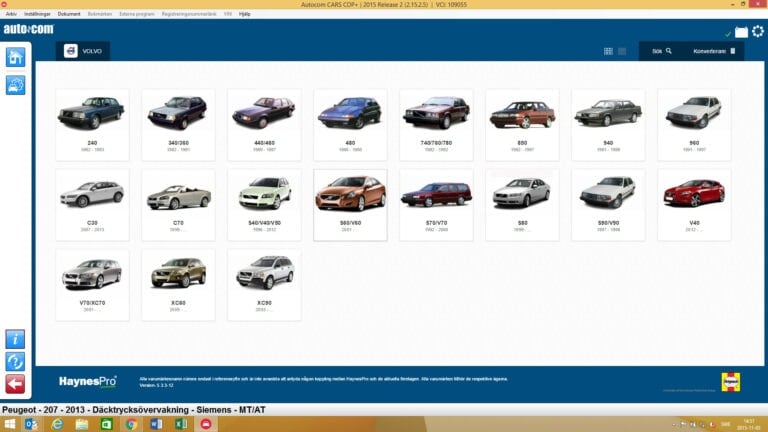Click the Sök search button
The height and width of the screenshot is (432, 768).
click(662, 51)
